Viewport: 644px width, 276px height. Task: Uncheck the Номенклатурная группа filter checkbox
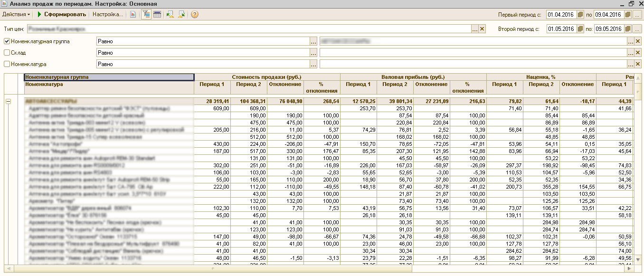pos(7,41)
